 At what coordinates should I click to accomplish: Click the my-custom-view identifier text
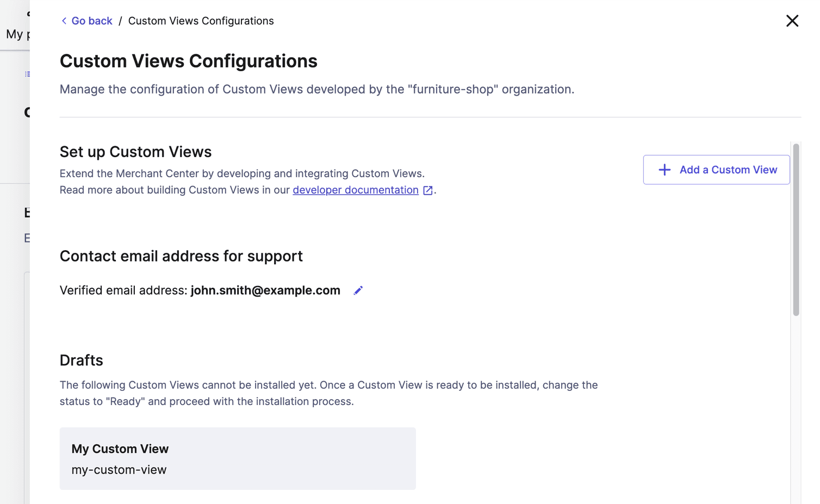(119, 470)
